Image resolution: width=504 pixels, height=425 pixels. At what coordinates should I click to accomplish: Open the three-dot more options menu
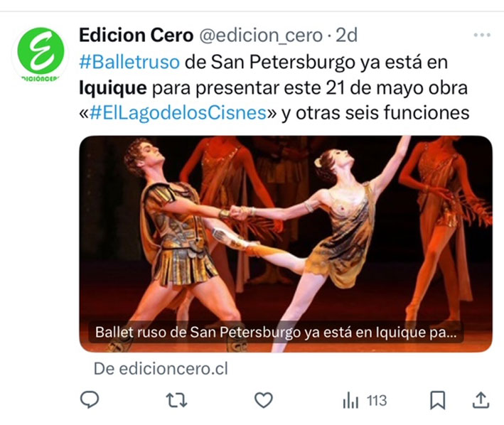click(x=482, y=35)
